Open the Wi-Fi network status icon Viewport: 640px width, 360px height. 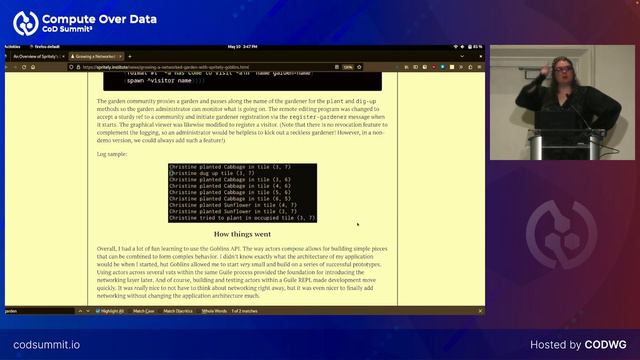point(456,47)
